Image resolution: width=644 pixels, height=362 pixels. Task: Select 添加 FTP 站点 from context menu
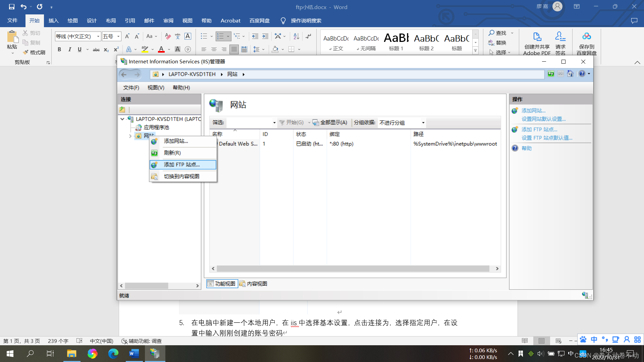(x=181, y=165)
